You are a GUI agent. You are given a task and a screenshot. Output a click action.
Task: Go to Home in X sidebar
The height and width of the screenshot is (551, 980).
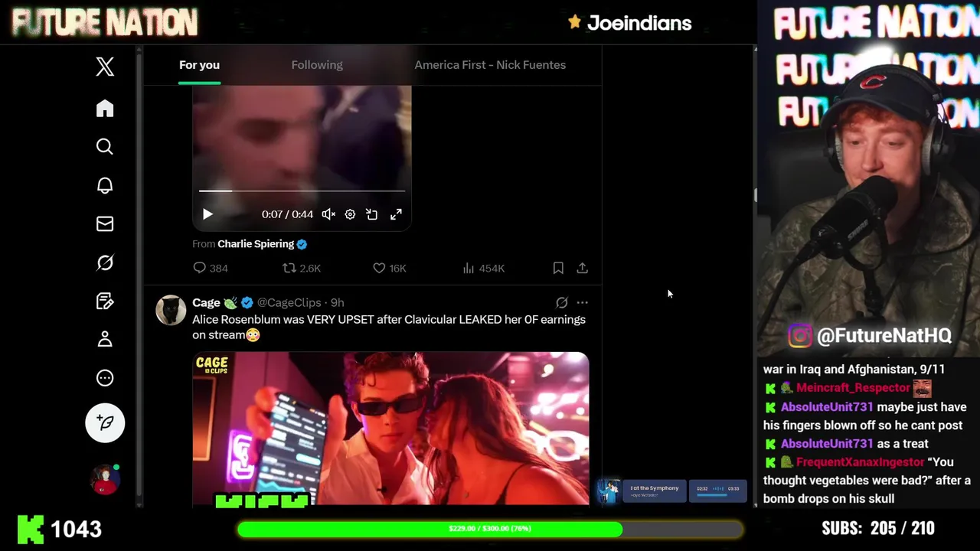[105, 108]
